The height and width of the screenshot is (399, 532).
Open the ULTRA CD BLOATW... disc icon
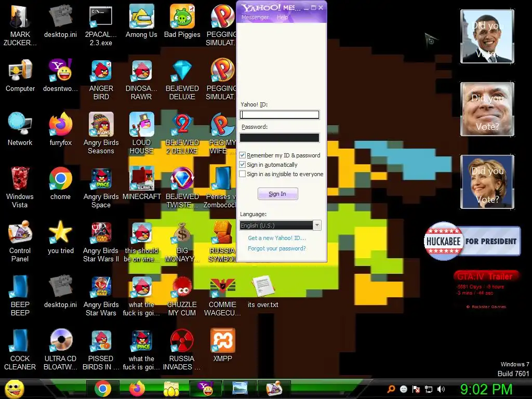60,349
